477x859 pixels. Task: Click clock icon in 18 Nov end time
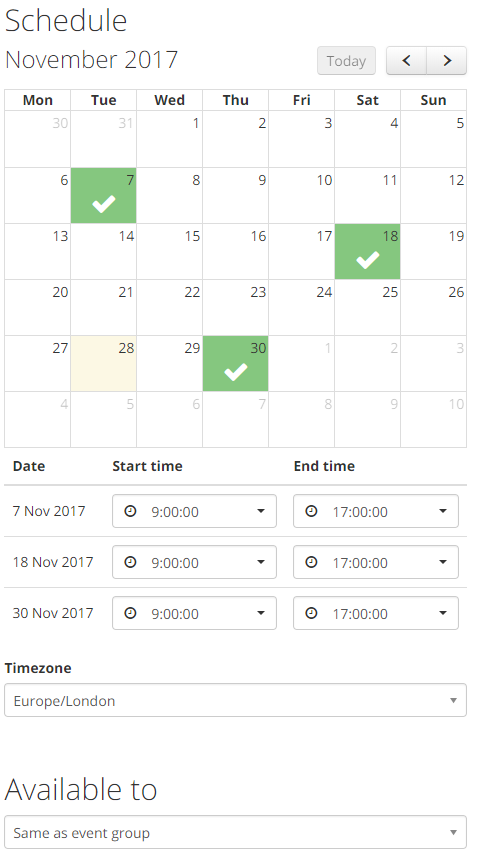[x=311, y=562]
